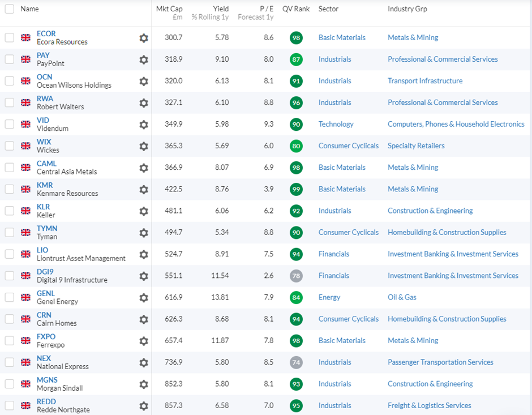Click the QV Rank 99 badge for Kenmare
Viewport: 532px width, 415px height.
pos(296,189)
